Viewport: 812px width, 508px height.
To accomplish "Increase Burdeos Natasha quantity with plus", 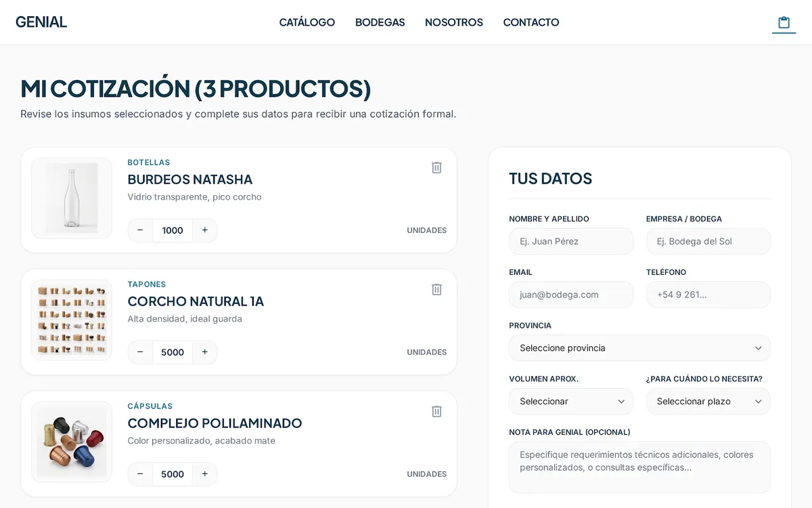I will point(205,230).
